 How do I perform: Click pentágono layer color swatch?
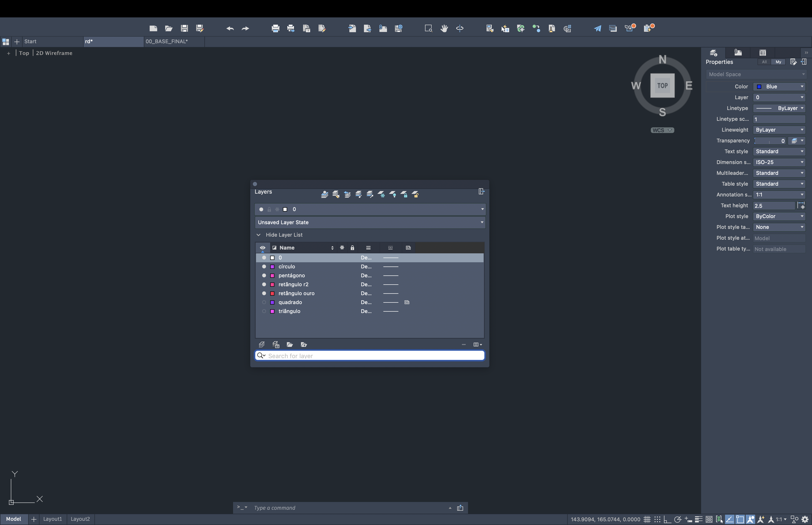272,275
